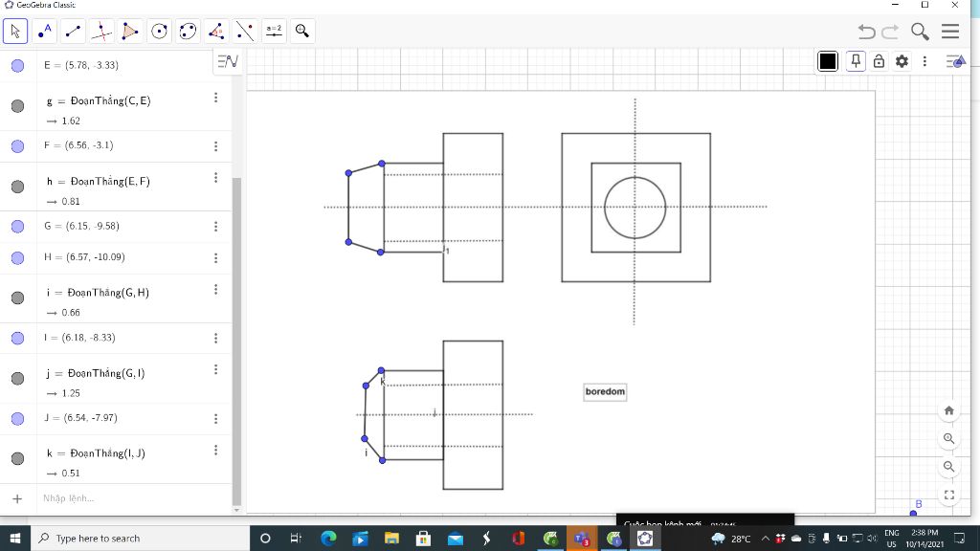980x551 pixels.
Task: Select the Zoom graphics view tool
Action: coord(302,32)
